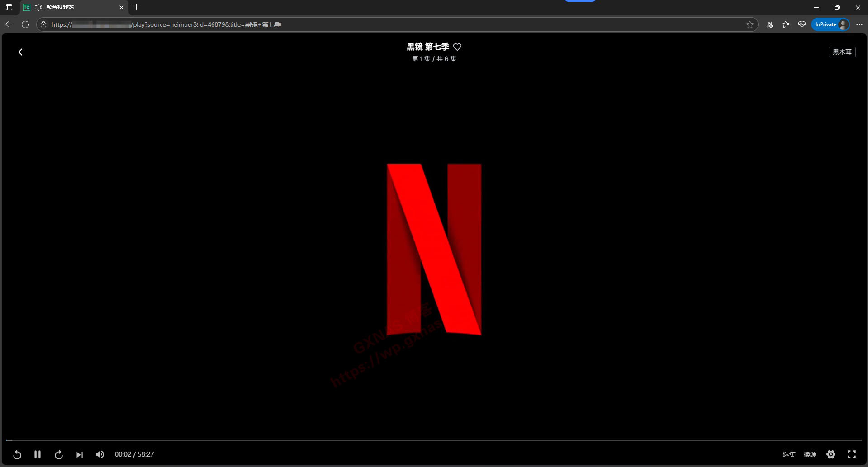The width and height of the screenshot is (868, 467).
Task: Go back using the player's back arrow
Action: (x=22, y=52)
